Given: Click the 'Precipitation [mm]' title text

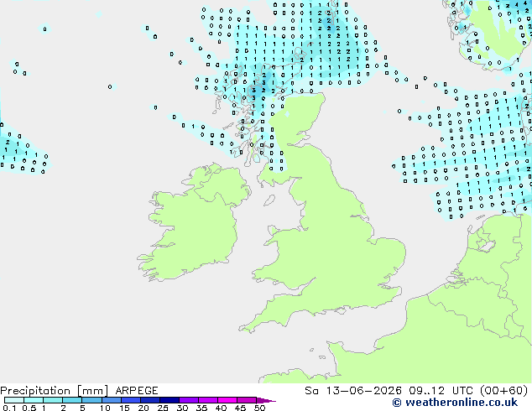Looking at the screenshot, I should click(x=55, y=391).
